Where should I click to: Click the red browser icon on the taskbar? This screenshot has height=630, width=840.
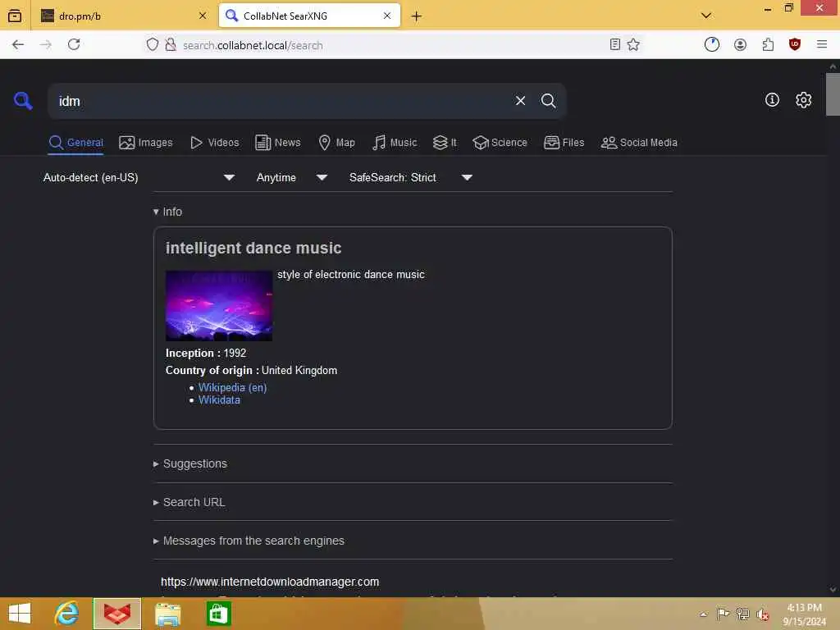[x=117, y=614]
